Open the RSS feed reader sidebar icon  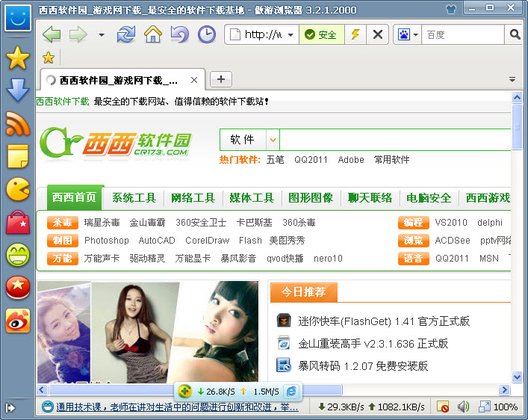coord(17,124)
